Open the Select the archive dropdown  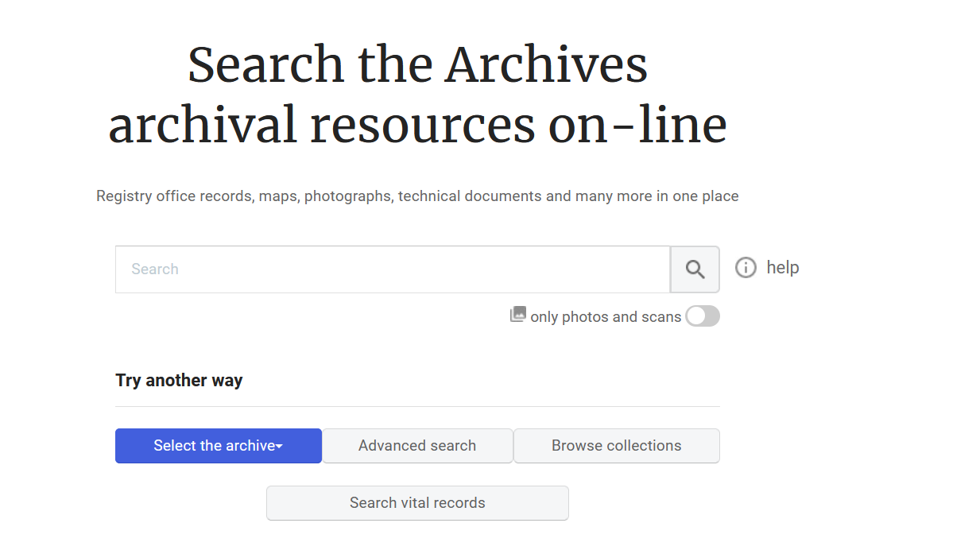click(218, 446)
